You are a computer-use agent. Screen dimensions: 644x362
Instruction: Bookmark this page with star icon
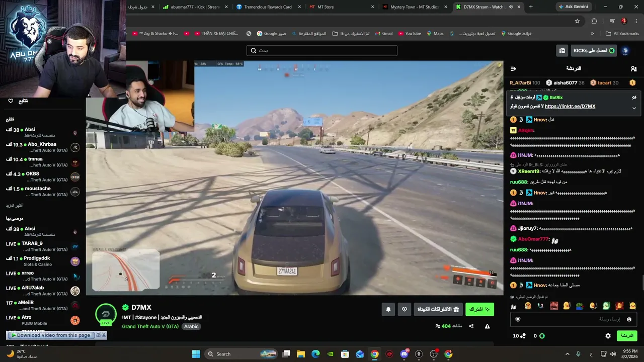tap(577, 21)
